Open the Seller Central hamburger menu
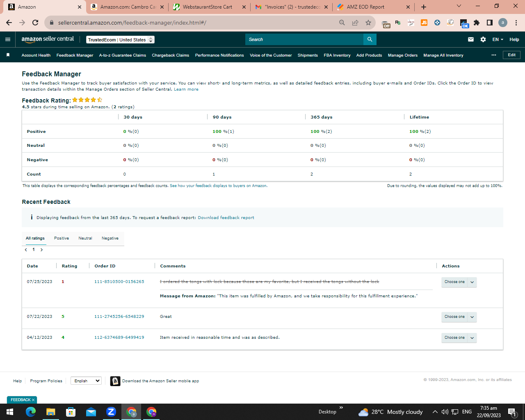This screenshot has height=420, width=525. (8, 39)
